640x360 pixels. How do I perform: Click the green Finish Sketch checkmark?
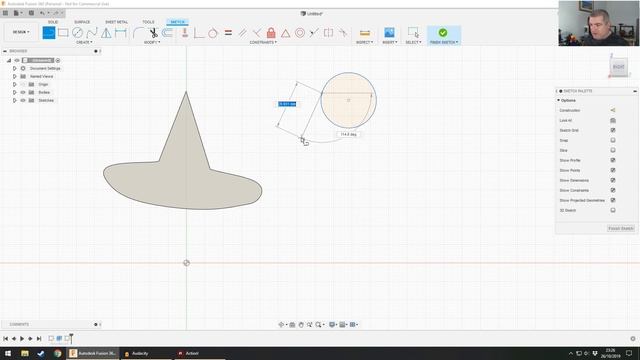coord(443,32)
